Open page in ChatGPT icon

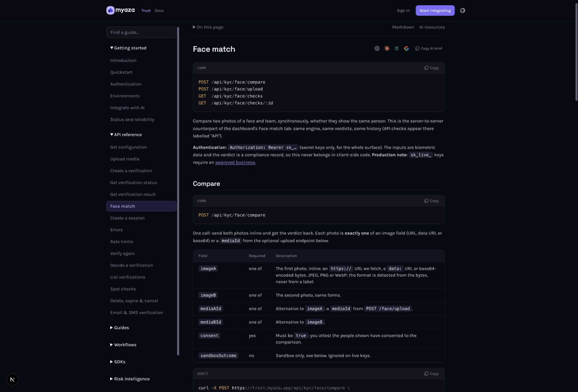(377, 49)
